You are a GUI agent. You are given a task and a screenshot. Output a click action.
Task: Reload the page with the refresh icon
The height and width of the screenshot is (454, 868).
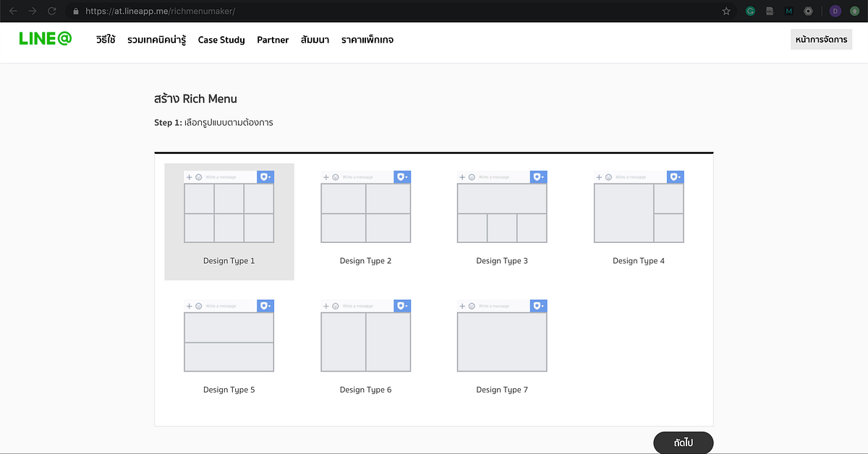coord(51,11)
